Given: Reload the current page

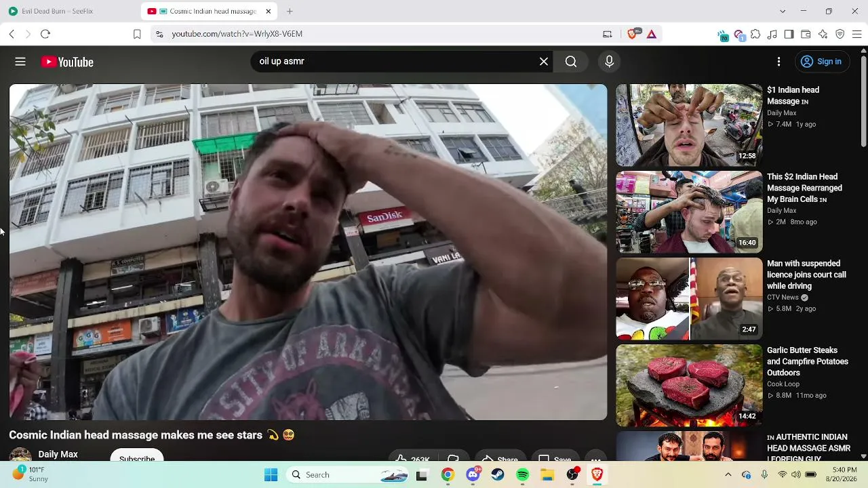Looking at the screenshot, I should [x=45, y=34].
